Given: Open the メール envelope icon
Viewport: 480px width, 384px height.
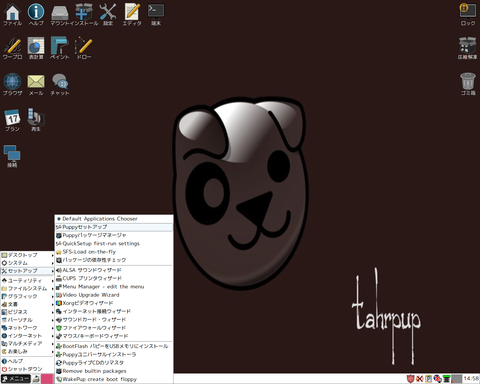Looking at the screenshot, I should 36,85.
